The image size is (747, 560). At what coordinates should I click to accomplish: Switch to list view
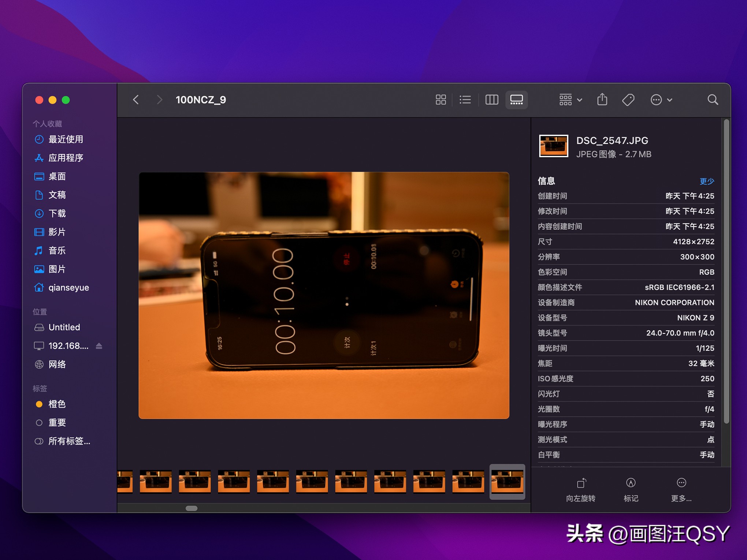(465, 100)
